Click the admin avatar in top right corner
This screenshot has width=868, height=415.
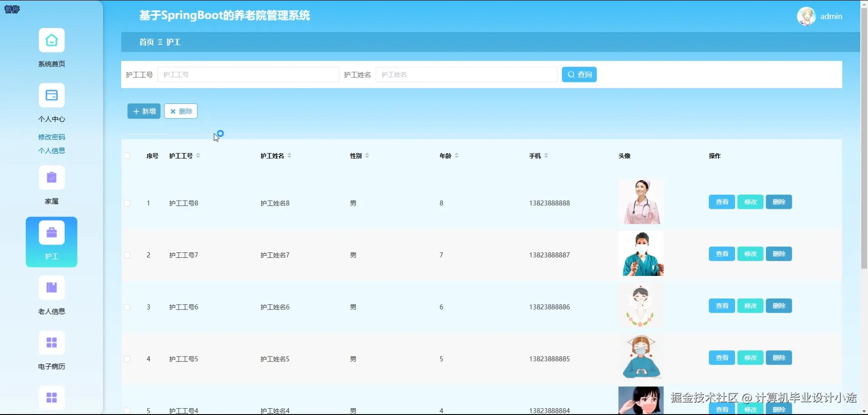coord(807,16)
